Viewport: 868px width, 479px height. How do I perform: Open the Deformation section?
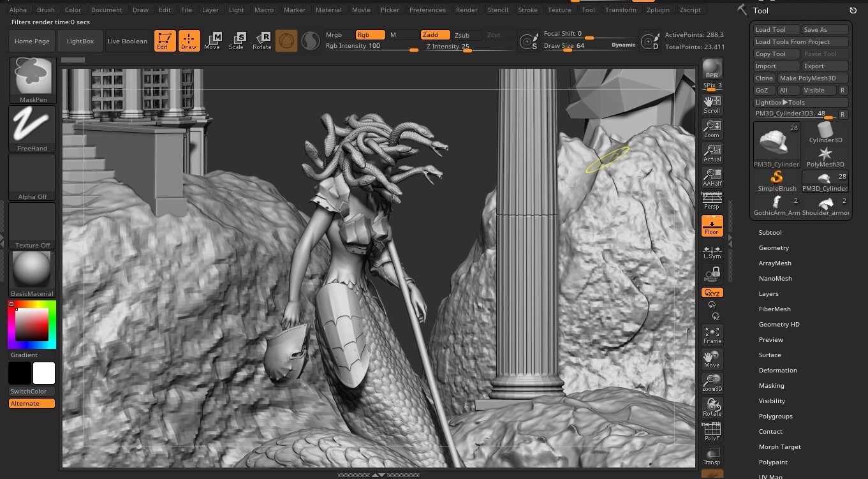(x=778, y=370)
